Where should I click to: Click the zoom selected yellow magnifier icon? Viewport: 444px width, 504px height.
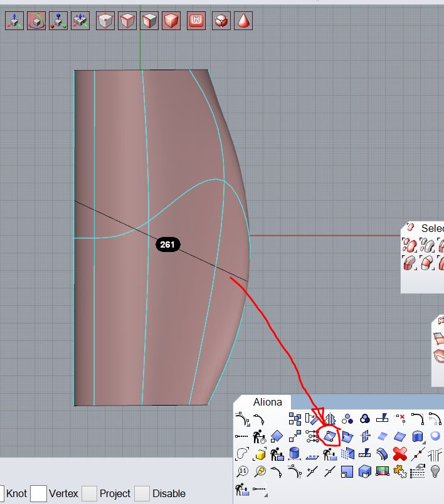[260, 471]
